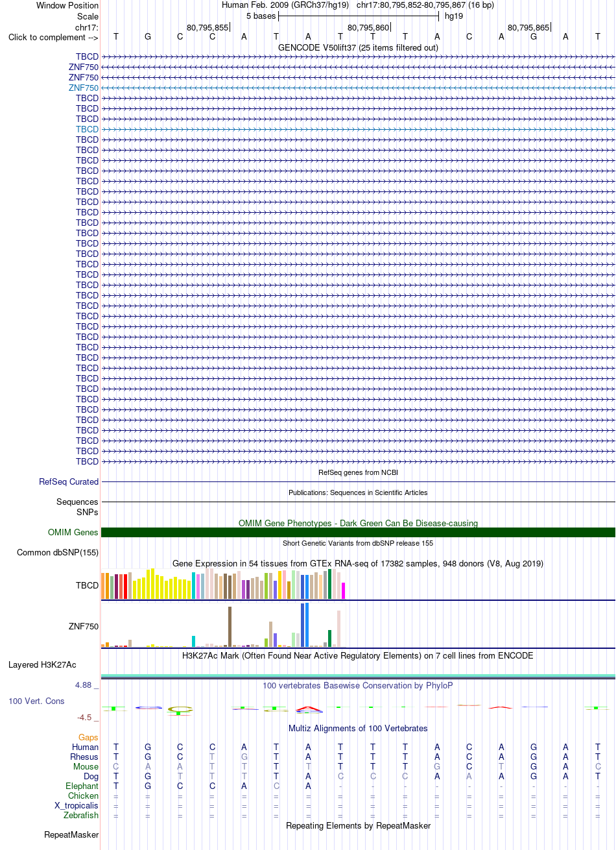Click the Window Position label
Viewport: 616px width, 850px height.
click(67, 5)
